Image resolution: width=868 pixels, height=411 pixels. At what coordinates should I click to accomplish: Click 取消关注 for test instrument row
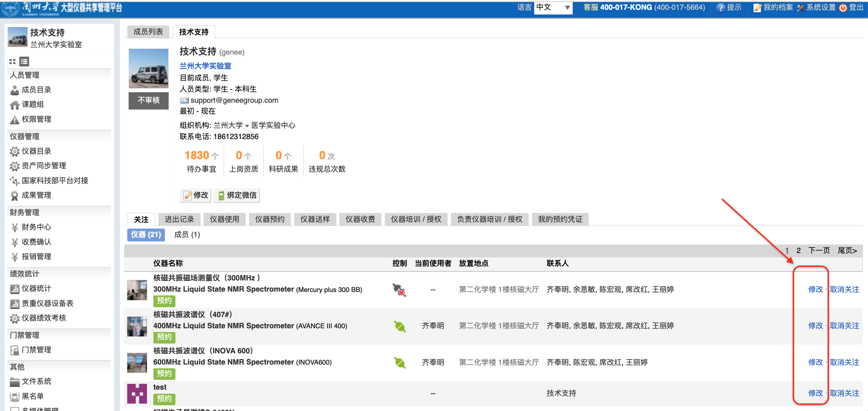(845, 393)
